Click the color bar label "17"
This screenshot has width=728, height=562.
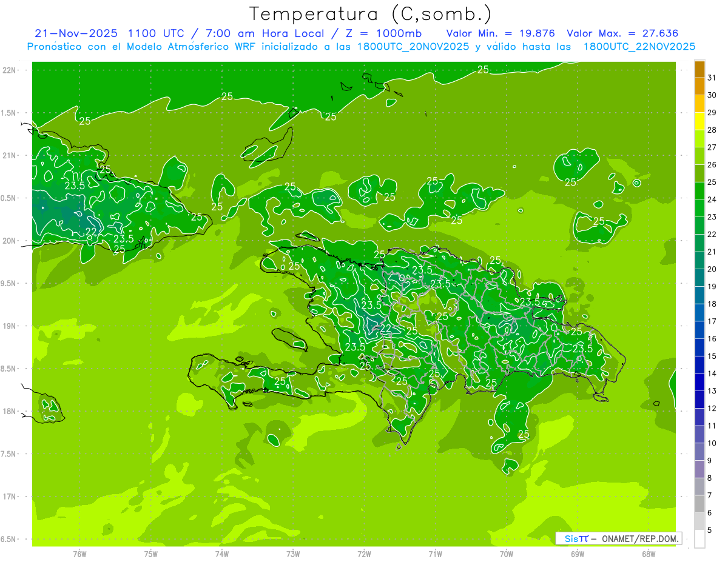[712, 321]
